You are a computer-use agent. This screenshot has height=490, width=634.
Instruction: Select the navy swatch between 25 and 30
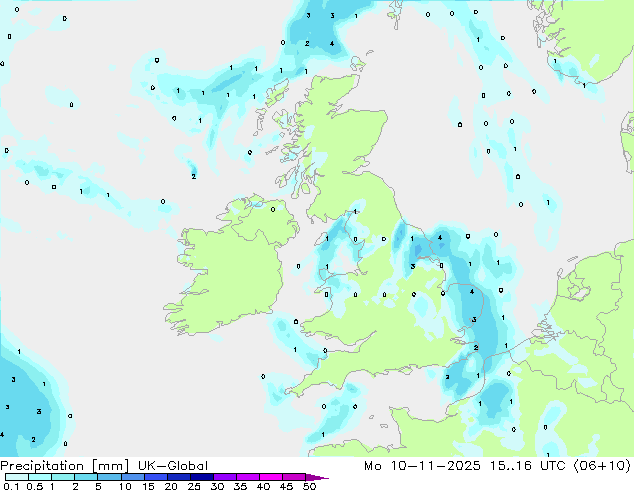pyautogui.click(x=201, y=477)
